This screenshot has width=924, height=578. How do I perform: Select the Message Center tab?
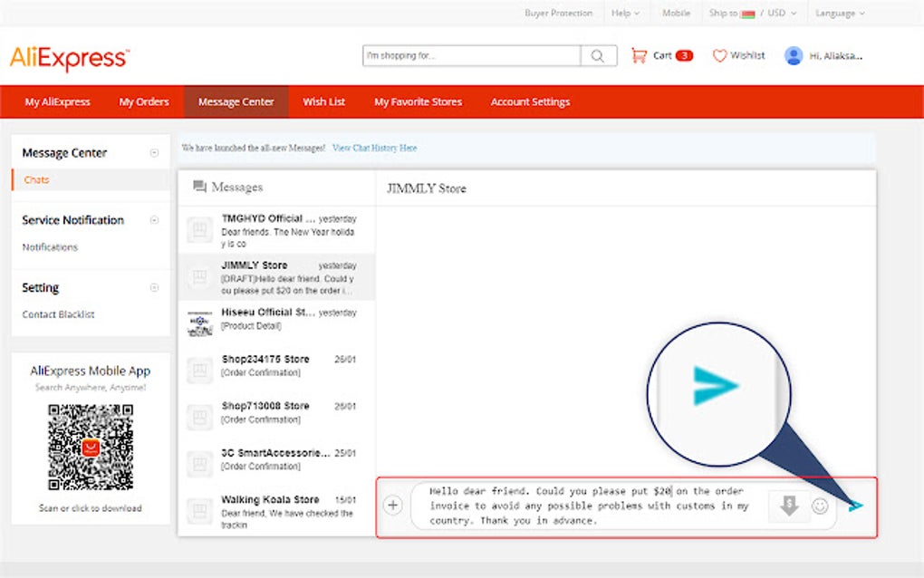236,102
